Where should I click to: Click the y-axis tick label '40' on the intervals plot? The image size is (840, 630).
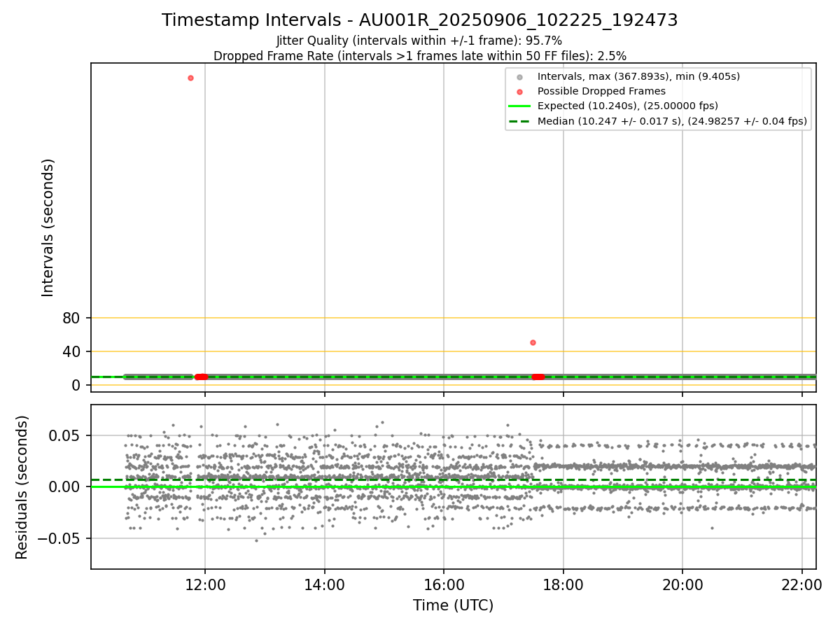pos(72,351)
